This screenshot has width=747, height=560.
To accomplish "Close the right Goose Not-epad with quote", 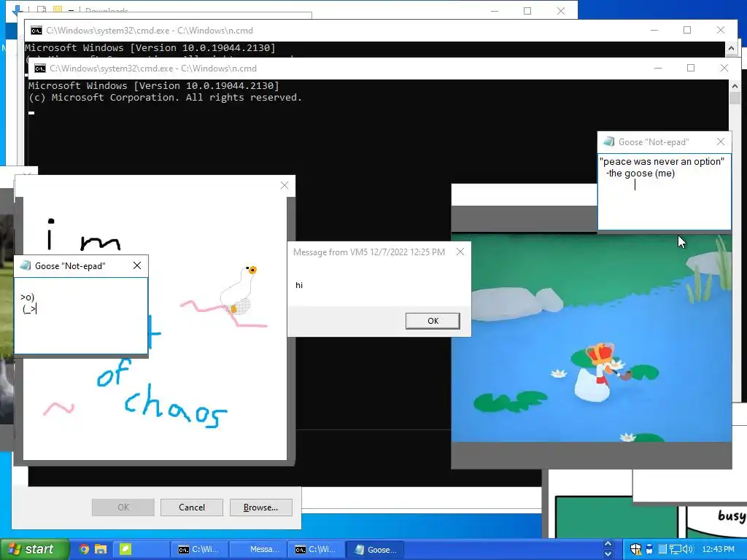I will click(720, 141).
